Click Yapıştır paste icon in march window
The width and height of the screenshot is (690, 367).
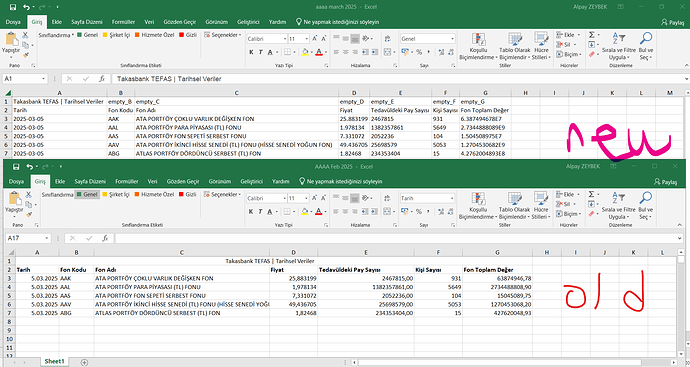point(11,40)
